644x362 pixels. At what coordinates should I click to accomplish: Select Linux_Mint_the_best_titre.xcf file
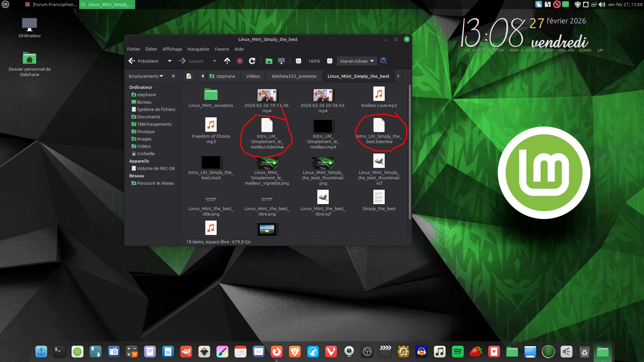[323, 203]
